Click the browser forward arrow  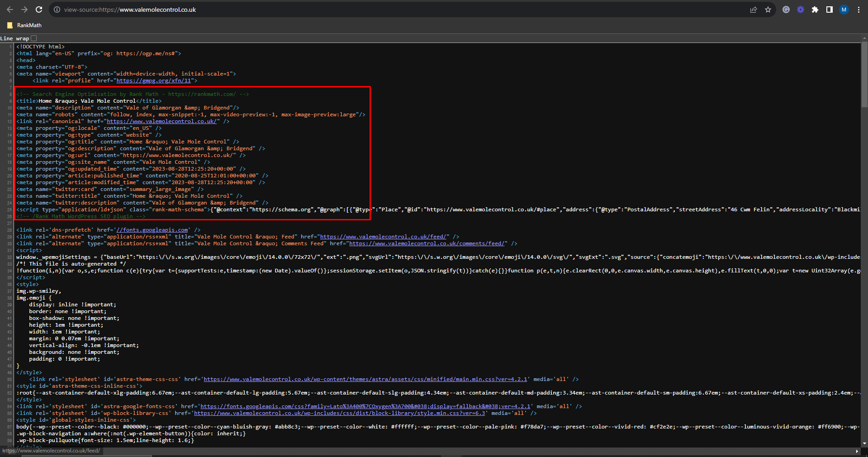click(x=24, y=10)
